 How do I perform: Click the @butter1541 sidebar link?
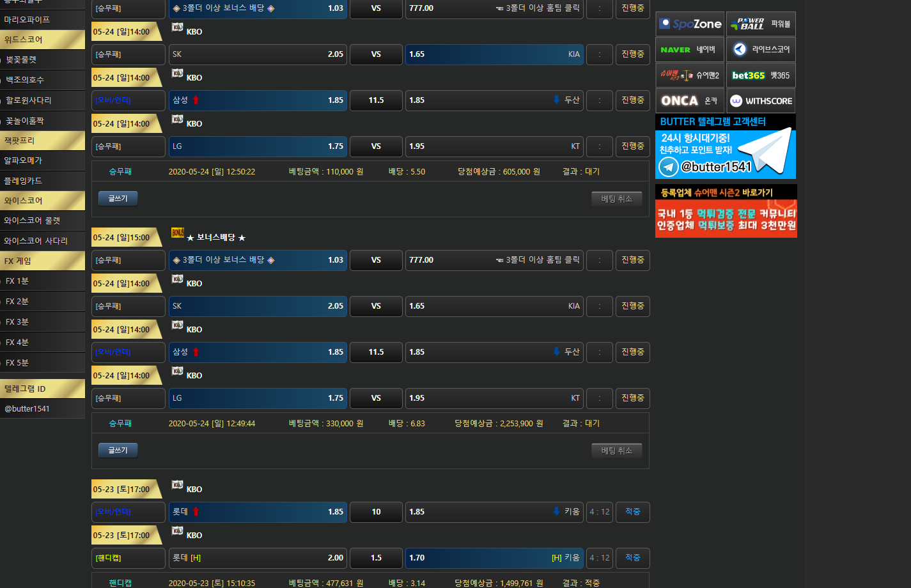(42, 408)
